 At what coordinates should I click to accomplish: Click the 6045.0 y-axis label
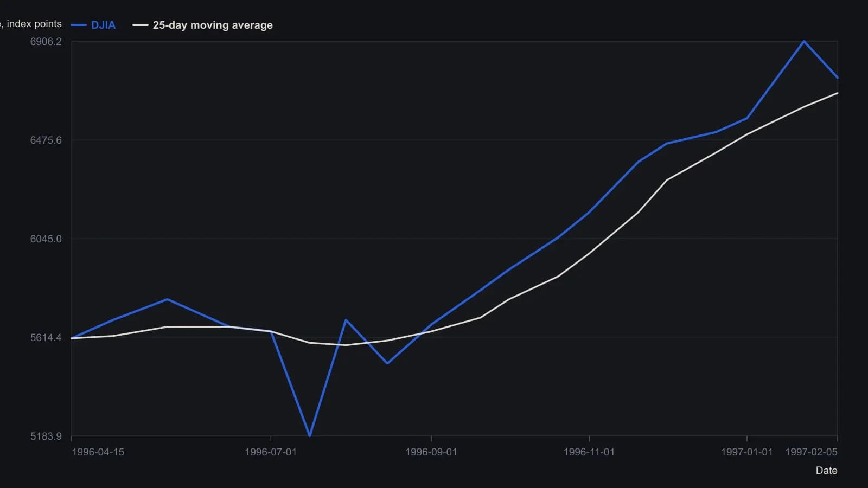tap(46, 239)
